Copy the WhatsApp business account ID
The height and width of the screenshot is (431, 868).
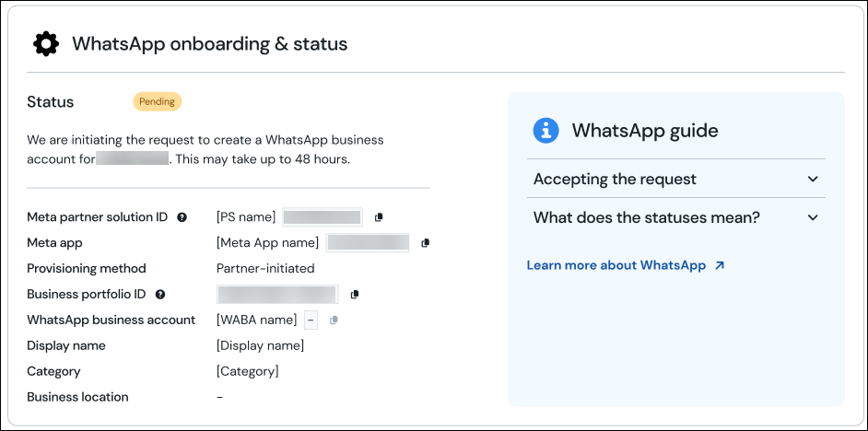334,320
